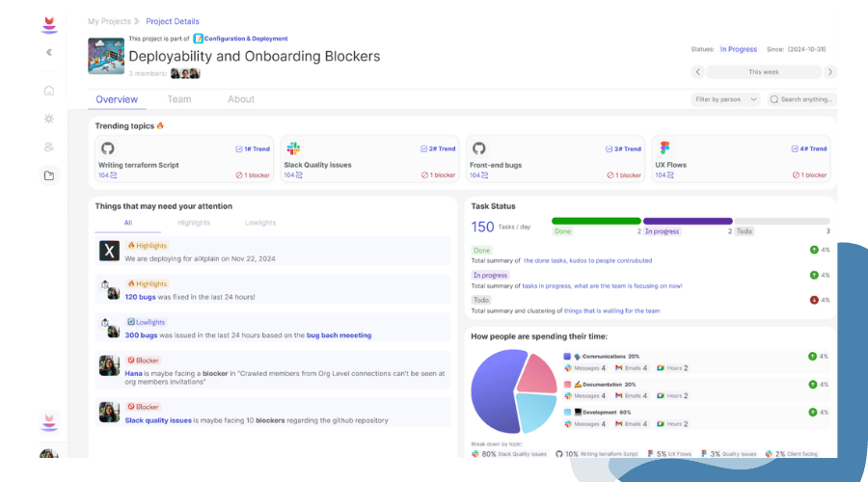Screen dimensions: 868x482
Task: Click the GitHub icon on Writing terraform Script
Action: pos(108,148)
